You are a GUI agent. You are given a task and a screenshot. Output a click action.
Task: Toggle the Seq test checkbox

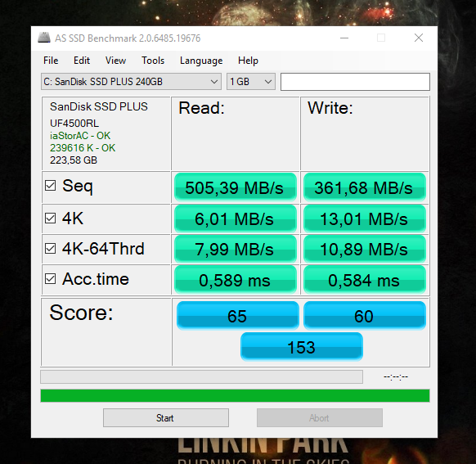[x=51, y=185]
